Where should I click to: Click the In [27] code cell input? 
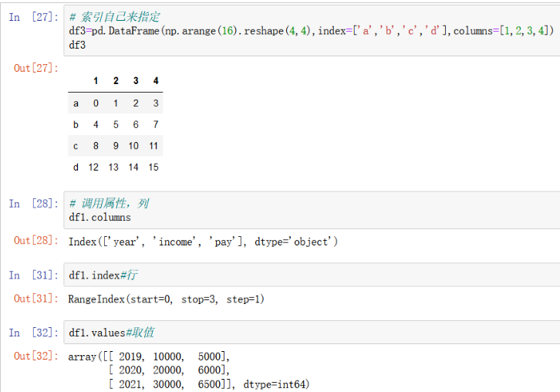click(x=312, y=31)
